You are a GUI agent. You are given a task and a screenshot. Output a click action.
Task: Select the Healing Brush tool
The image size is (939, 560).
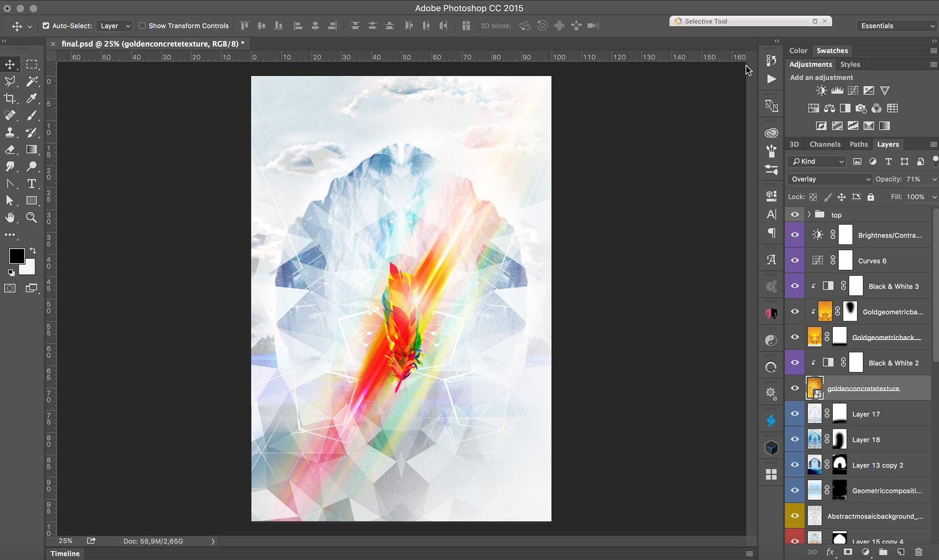(x=10, y=115)
